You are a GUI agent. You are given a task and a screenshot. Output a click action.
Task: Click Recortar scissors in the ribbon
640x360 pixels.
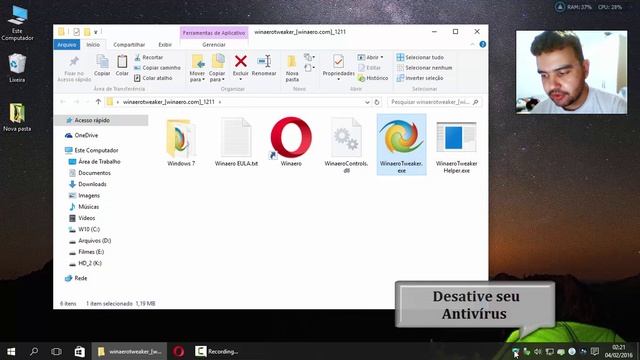tap(149, 58)
